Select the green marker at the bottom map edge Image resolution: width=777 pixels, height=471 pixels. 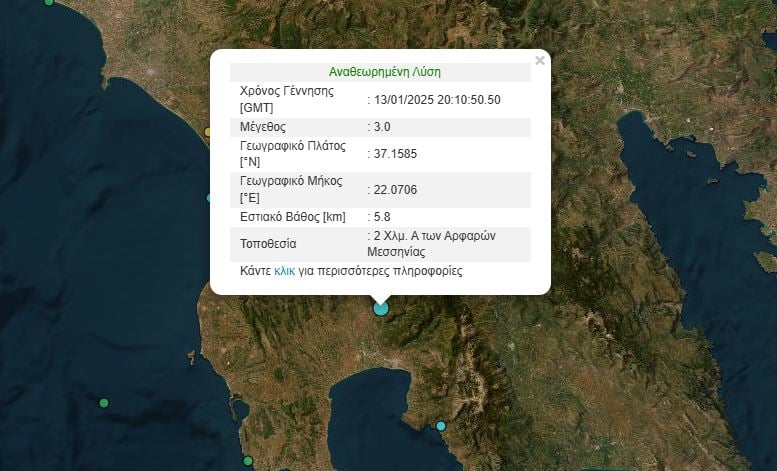[x=248, y=461]
